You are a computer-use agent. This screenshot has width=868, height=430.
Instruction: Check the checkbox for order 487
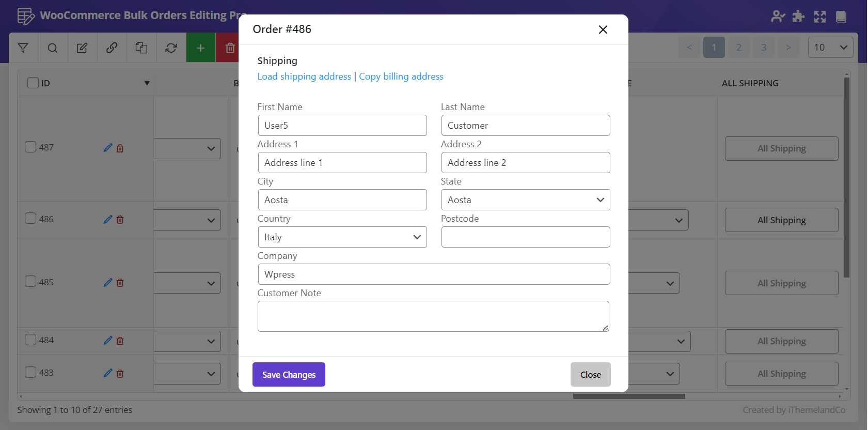[x=30, y=147]
